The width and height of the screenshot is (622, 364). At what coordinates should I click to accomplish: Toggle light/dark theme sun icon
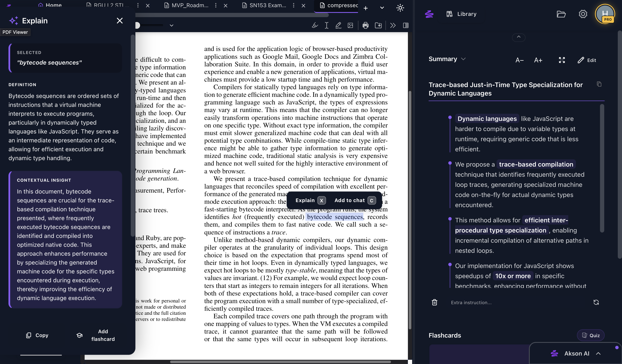pos(400,8)
